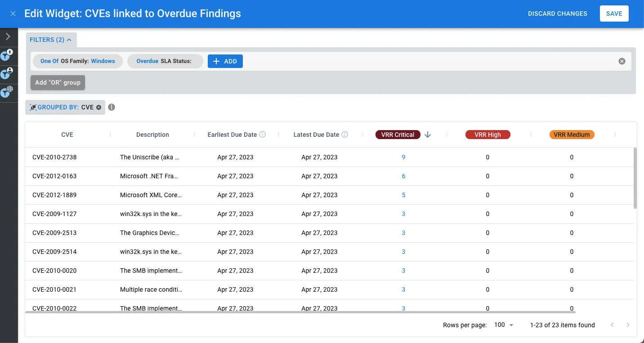Open the user filters (person funnel) sidebar icon

click(x=7, y=73)
